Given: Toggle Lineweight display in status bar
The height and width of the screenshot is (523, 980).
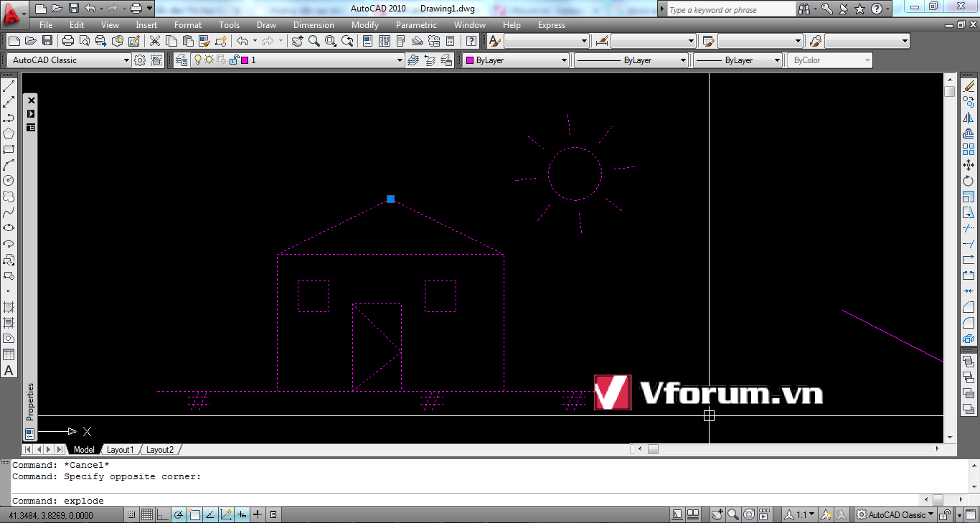Looking at the screenshot, I should point(258,514).
